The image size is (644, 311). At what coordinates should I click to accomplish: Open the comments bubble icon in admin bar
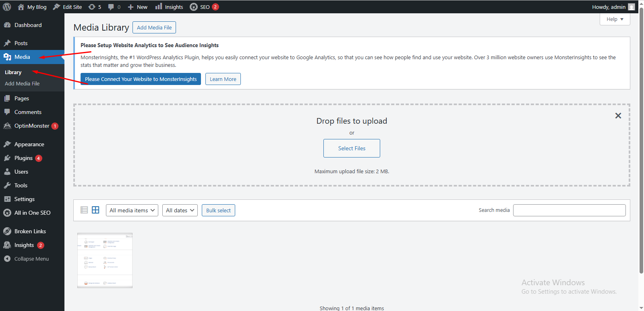coord(111,7)
